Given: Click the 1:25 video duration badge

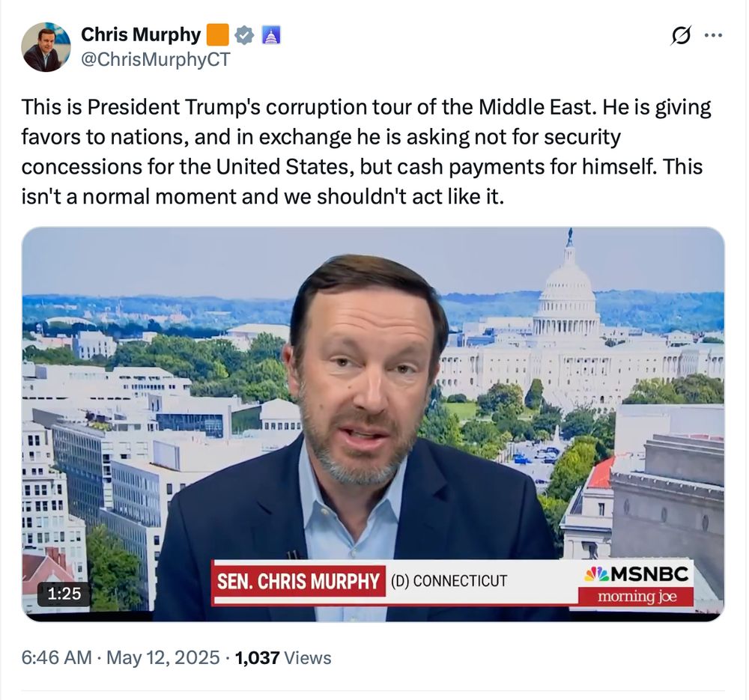Looking at the screenshot, I should pyautogui.click(x=64, y=594).
